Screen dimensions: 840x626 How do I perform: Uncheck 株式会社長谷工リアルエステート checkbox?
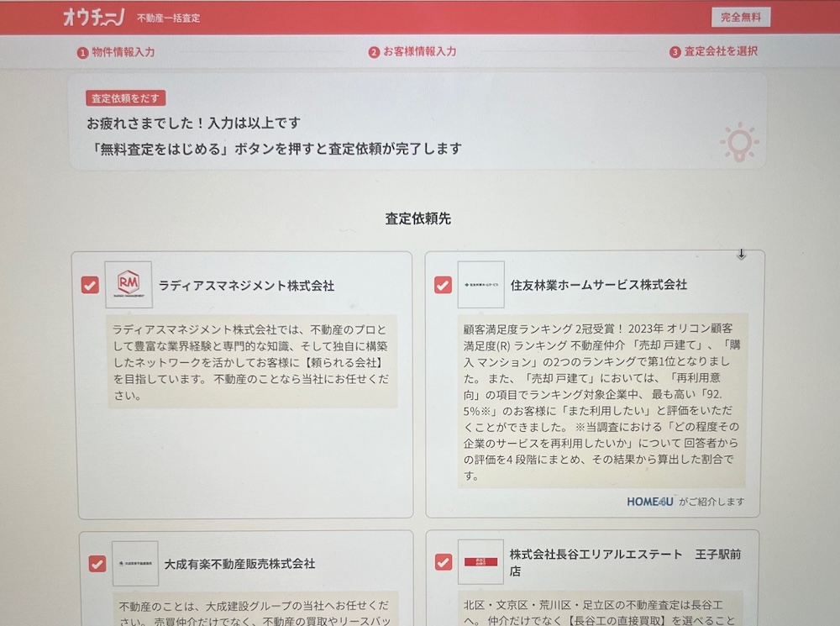click(443, 561)
